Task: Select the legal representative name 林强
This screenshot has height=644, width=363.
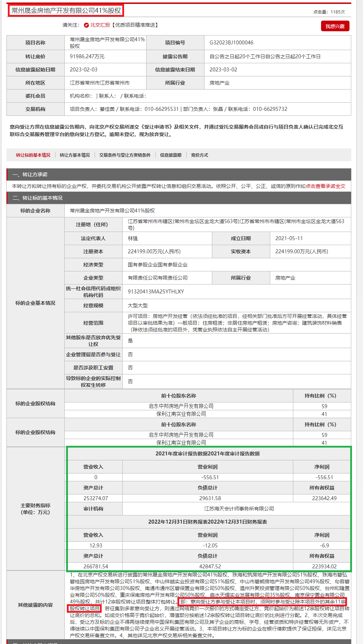Action: [133, 238]
